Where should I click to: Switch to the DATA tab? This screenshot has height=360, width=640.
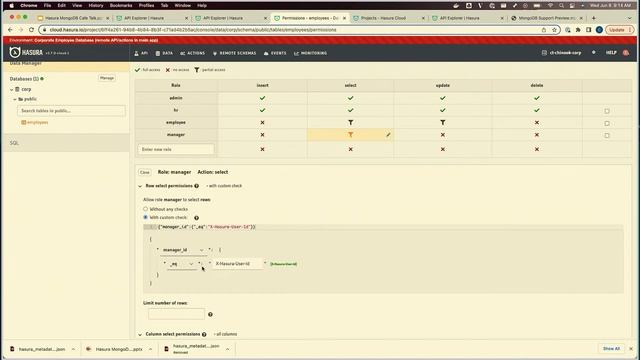tap(164, 53)
